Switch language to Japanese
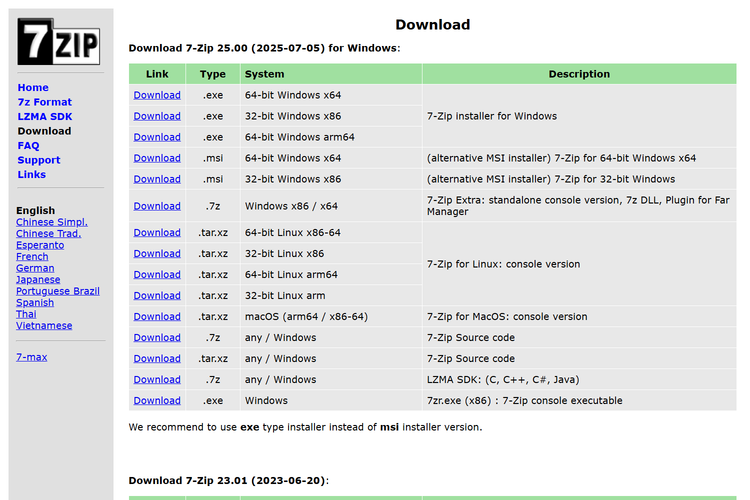This screenshot has width=750, height=500. pyautogui.click(x=38, y=279)
